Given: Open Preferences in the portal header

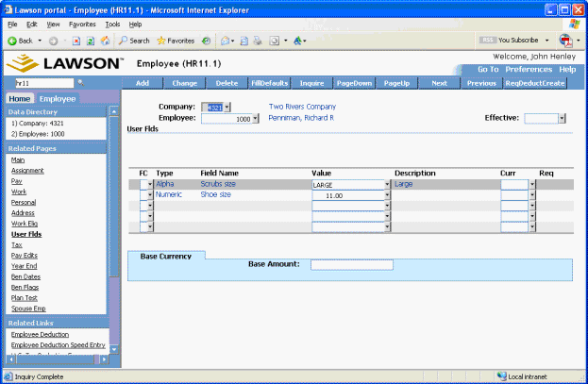Looking at the screenshot, I should click(x=529, y=70).
